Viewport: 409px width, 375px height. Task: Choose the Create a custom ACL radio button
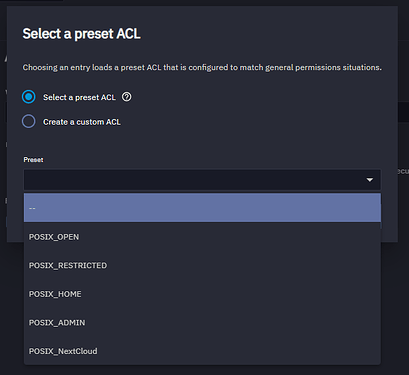29,121
